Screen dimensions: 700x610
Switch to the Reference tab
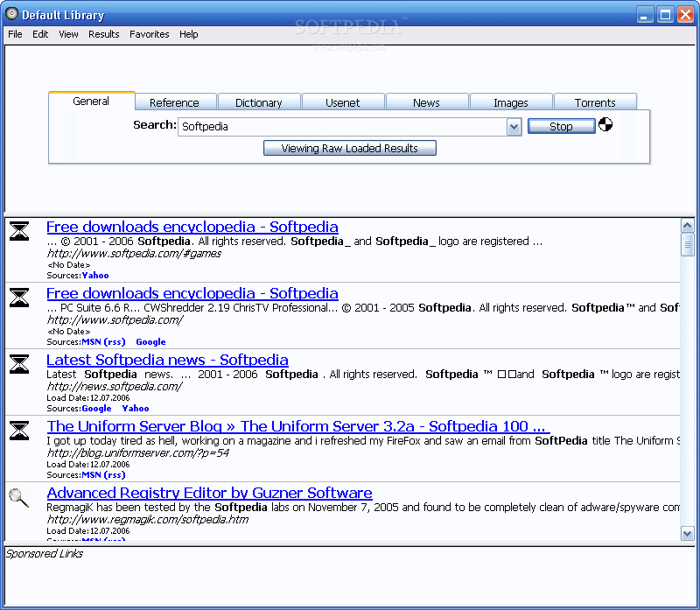pos(174,102)
